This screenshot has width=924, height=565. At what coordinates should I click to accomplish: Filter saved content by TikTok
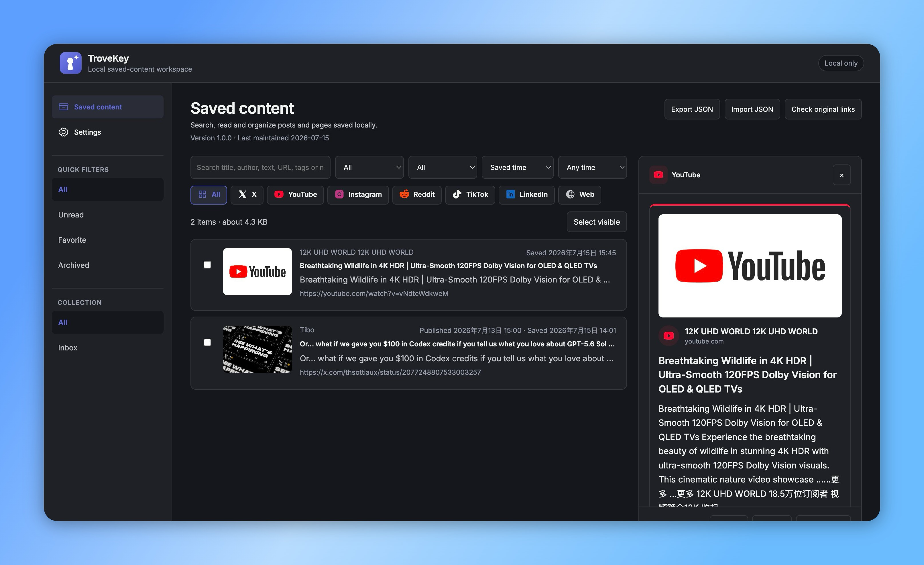(470, 195)
